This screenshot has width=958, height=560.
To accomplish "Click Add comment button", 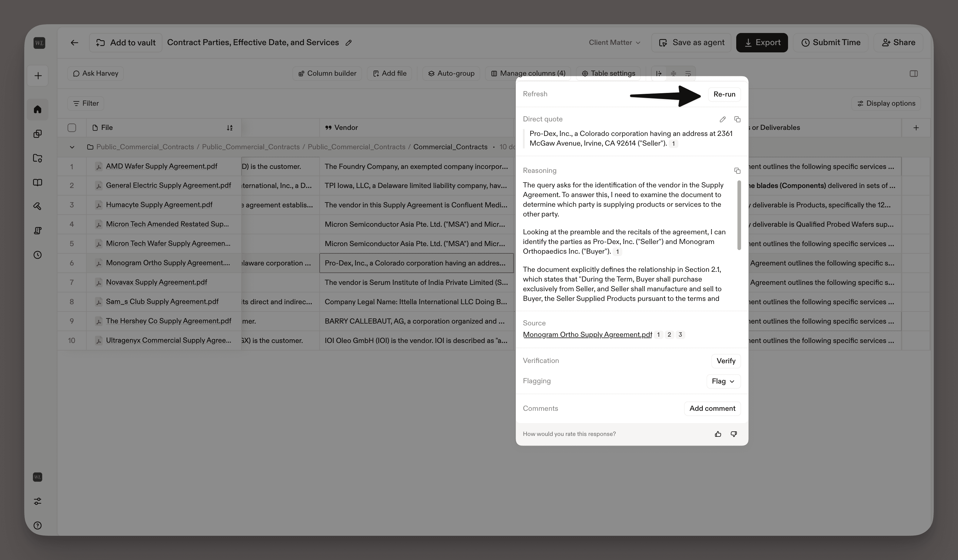I will pyautogui.click(x=712, y=408).
